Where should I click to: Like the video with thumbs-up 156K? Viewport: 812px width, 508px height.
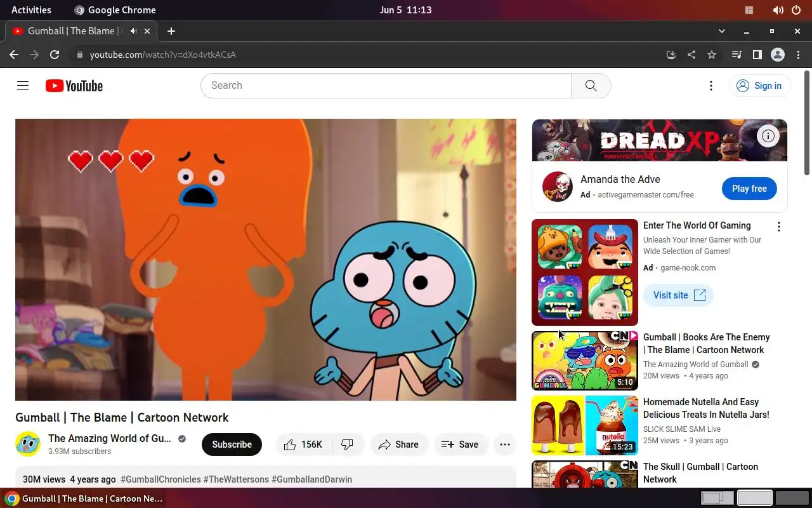303,444
